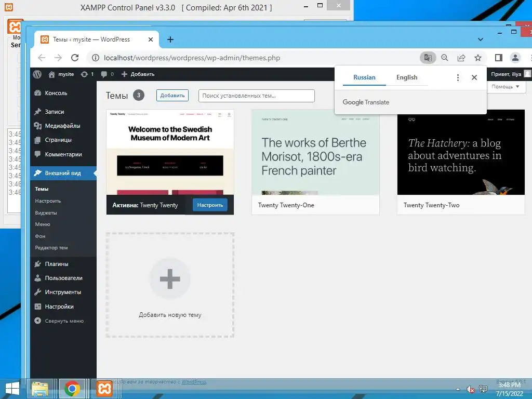
Task: Click the add new theme plus tile
Action: (170, 285)
